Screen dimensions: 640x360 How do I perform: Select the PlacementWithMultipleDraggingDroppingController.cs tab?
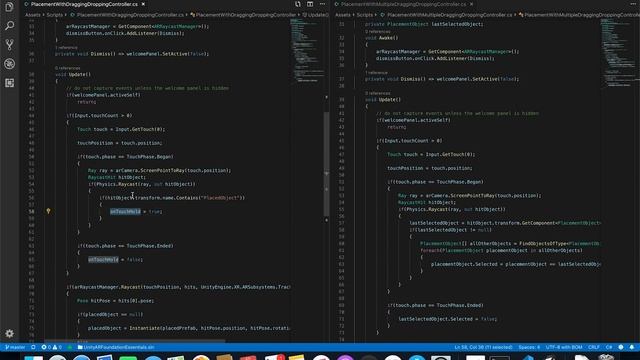(404, 4)
